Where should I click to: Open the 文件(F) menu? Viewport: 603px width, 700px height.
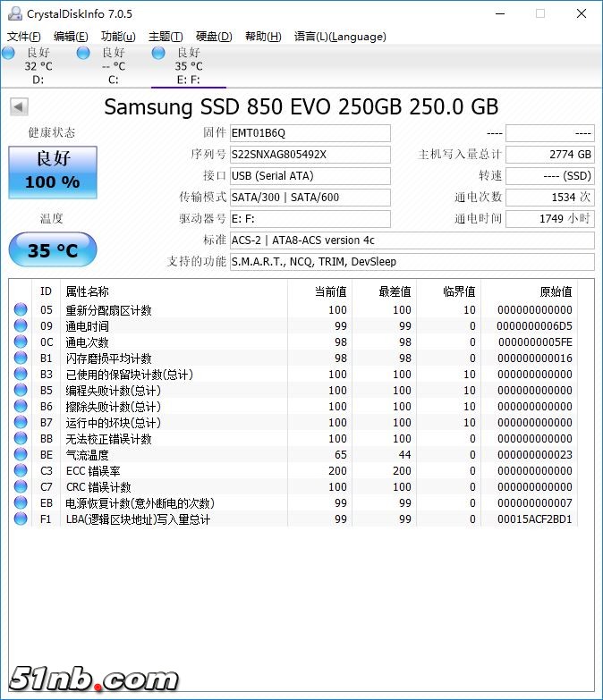click(24, 37)
